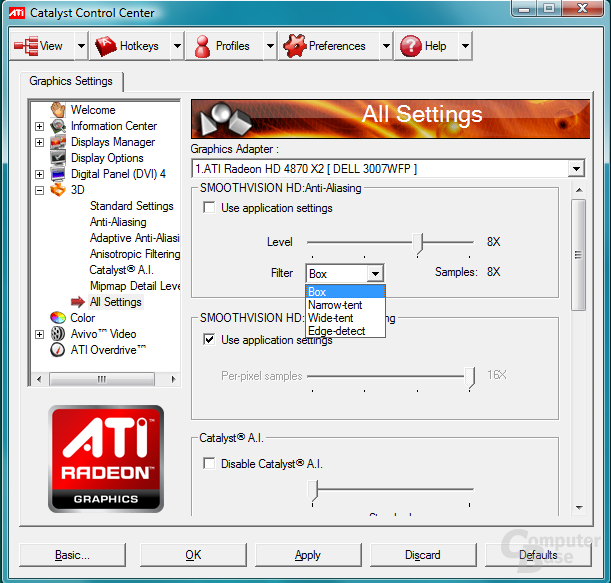Open the Preferences dropdown arrow
Image resolution: width=611 pixels, height=583 pixels.
pyautogui.click(x=386, y=46)
